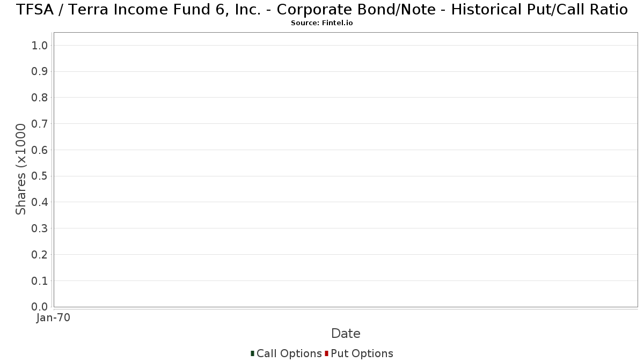
Task: Select the Jan-70 x-axis tick label
Action: pos(53,318)
